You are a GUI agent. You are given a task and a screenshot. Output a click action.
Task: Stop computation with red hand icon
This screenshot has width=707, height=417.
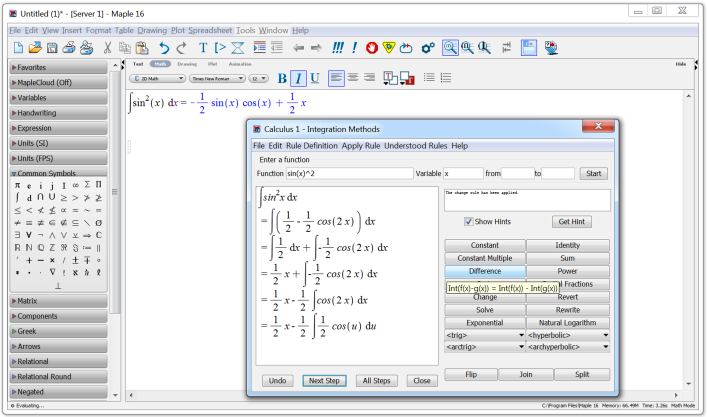pyautogui.click(x=372, y=47)
